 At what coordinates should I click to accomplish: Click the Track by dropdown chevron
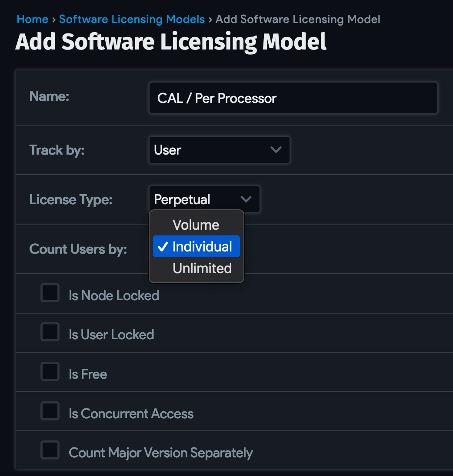pyautogui.click(x=276, y=150)
